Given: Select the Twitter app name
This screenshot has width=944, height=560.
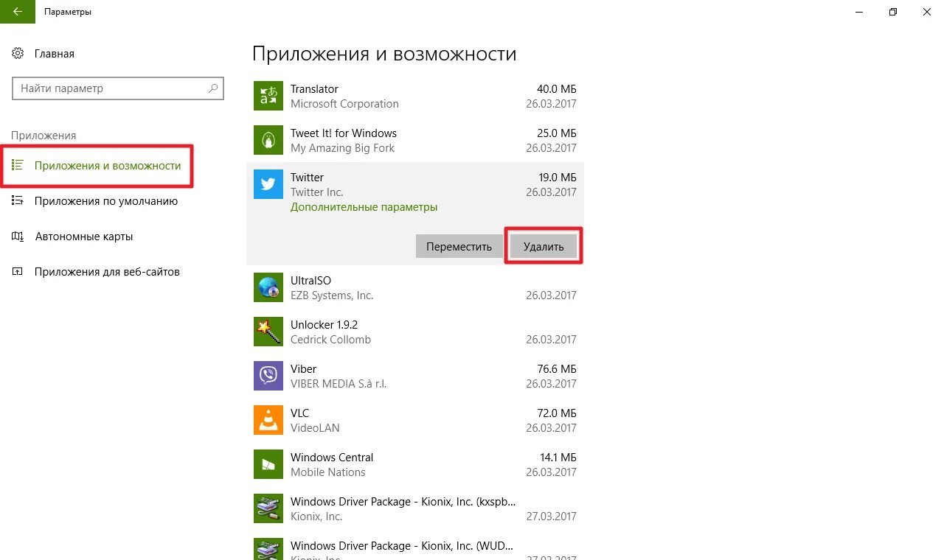Looking at the screenshot, I should (x=307, y=178).
